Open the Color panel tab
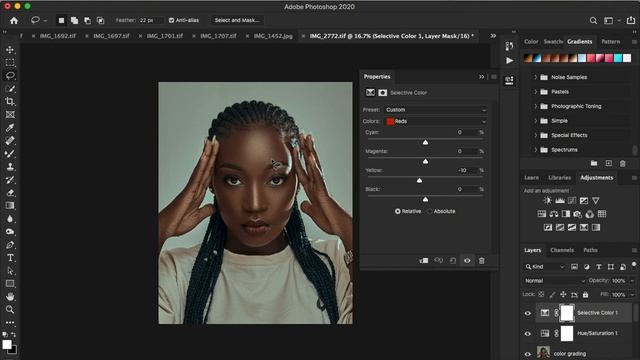Screen dimensions: 640x360 tap(531, 42)
